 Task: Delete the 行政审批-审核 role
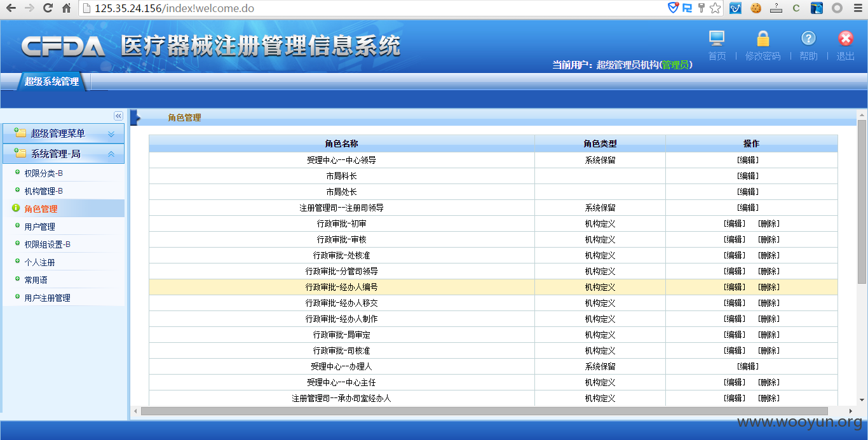tap(769, 239)
